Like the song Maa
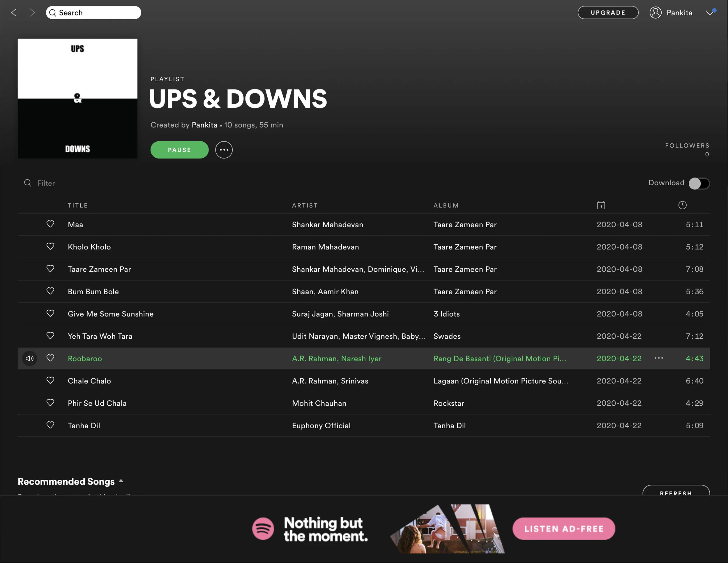This screenshot has height=563, width=728. point(50,224)
